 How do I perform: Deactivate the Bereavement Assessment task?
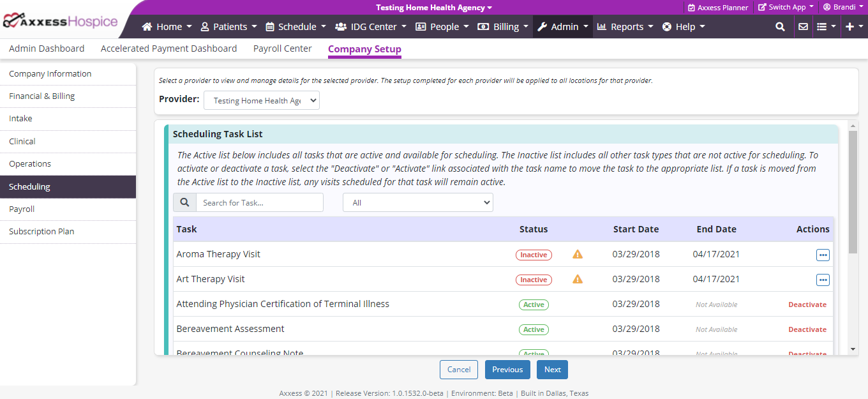807,329
